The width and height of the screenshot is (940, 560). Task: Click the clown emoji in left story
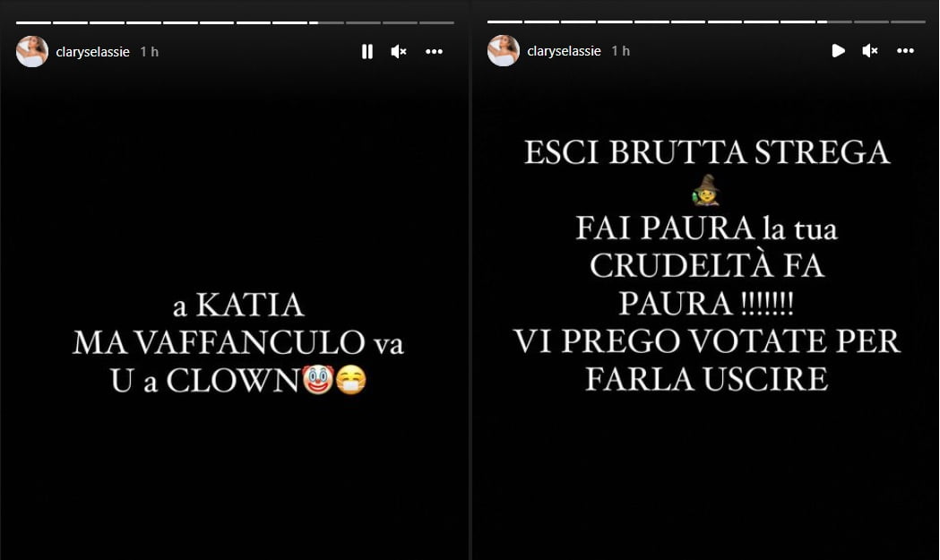tap(318, 380)
